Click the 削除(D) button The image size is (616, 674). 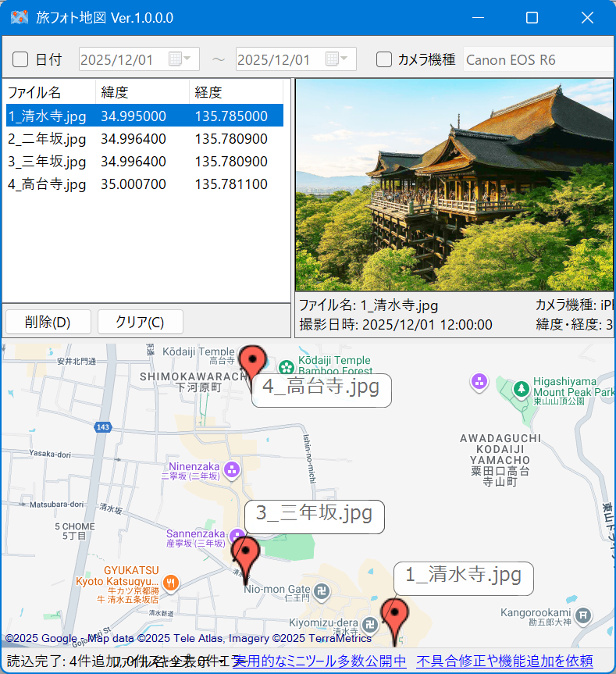click(x=48, y=322)
